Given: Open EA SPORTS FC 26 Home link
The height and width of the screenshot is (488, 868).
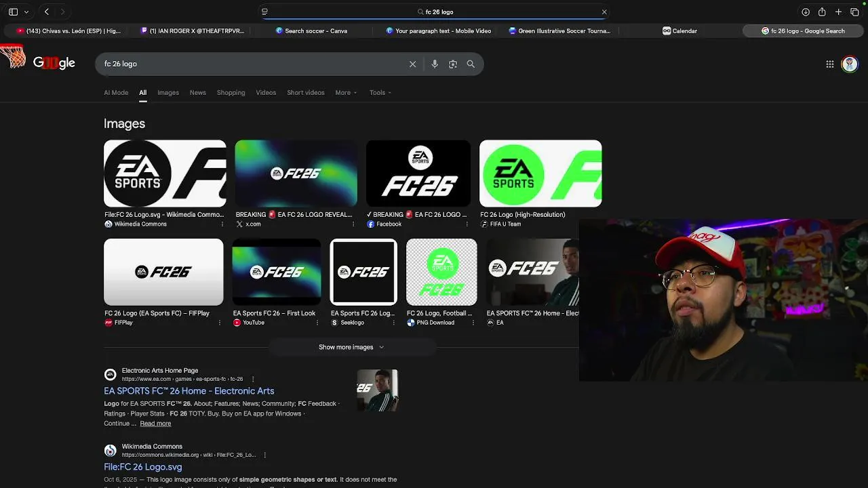Looking at the screenshot, I should 189,391.
